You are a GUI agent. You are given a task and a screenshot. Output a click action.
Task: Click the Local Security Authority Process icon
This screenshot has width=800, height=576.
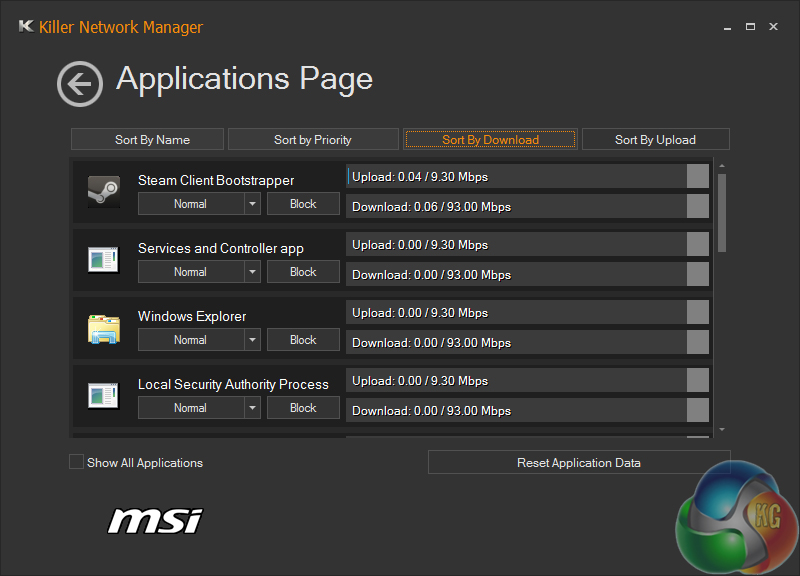point(103,395)
